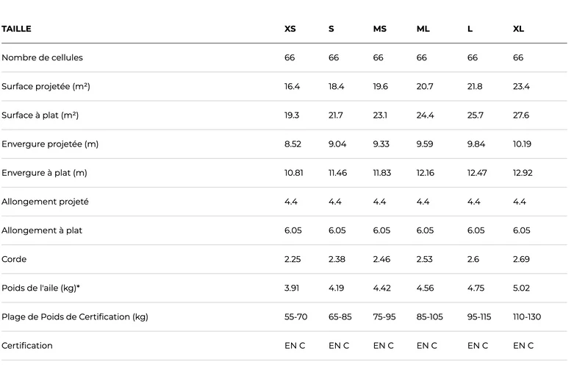Viewport: 588px width, 365px height.
Task: Select the ML size column header
Action: coord(423,29)
